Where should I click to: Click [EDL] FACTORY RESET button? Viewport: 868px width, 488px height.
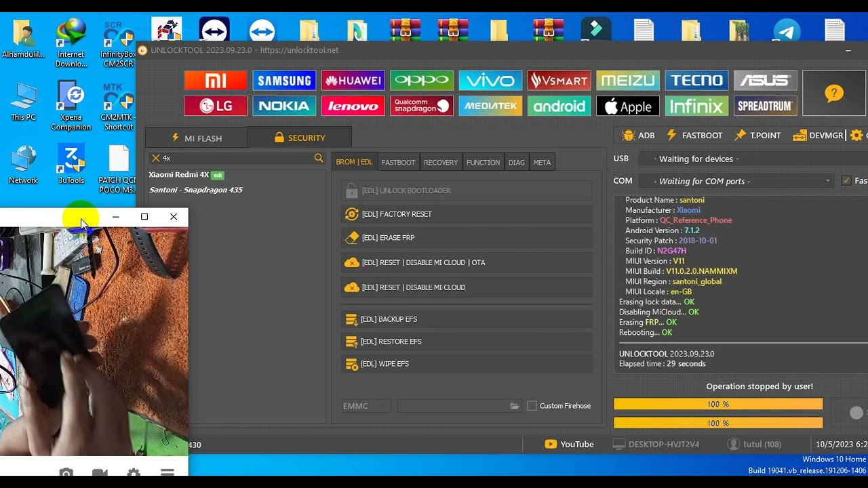(x=467, y=214)
